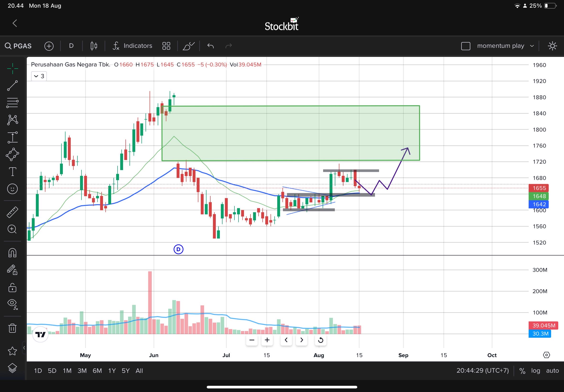The width and height of the screenshot is (564, 392).
Task: Open timezone menu at 20:44:29 (UTC+7)
Action: click(483, 371)
